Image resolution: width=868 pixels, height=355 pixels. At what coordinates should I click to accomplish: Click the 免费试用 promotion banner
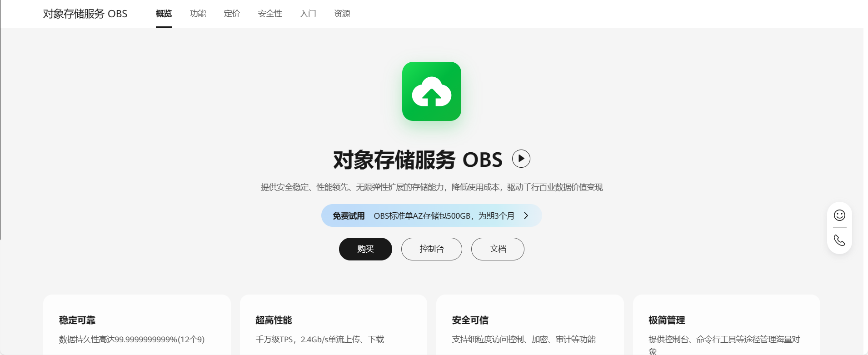[x=431, y=215]
